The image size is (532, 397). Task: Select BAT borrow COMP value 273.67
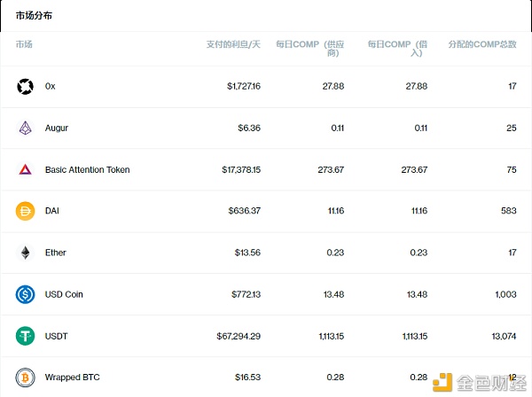point(414,169)
